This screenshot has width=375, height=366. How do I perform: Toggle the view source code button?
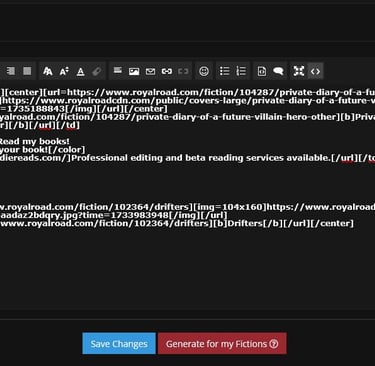tap(315, 71)
